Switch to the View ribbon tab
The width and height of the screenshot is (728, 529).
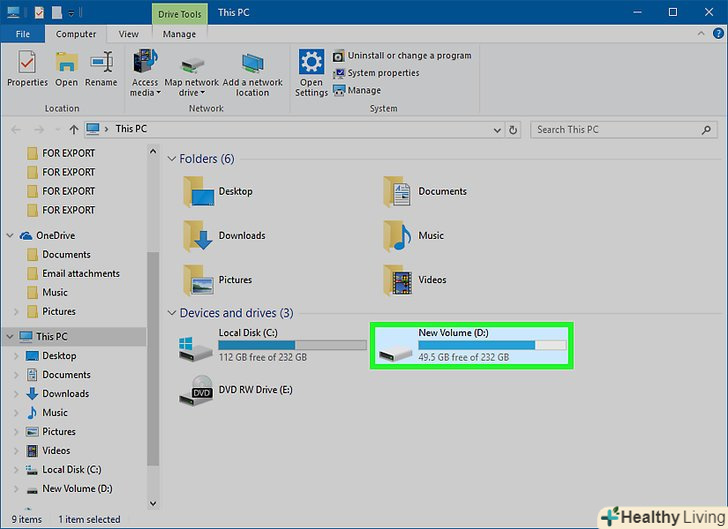128,34
